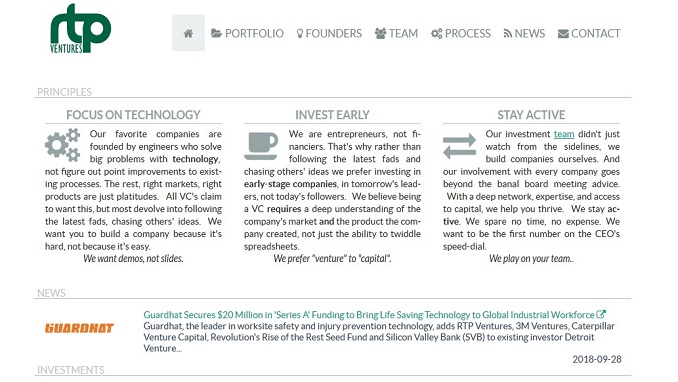Open the Portfolio menu item
Image resolution: width=678 pixels, height=382 pixels.
[247, 33]
